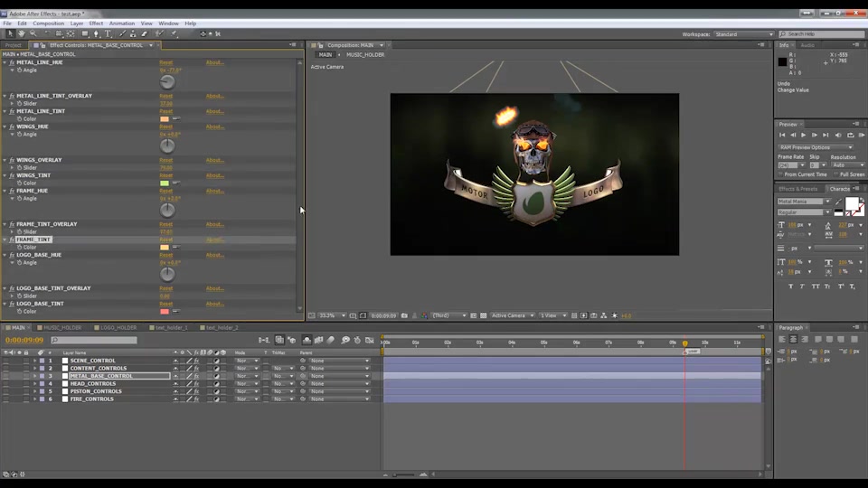Select the PISTON_CONTROLS layer
This screenshot has width=868, height=488.
coord(96,391)
